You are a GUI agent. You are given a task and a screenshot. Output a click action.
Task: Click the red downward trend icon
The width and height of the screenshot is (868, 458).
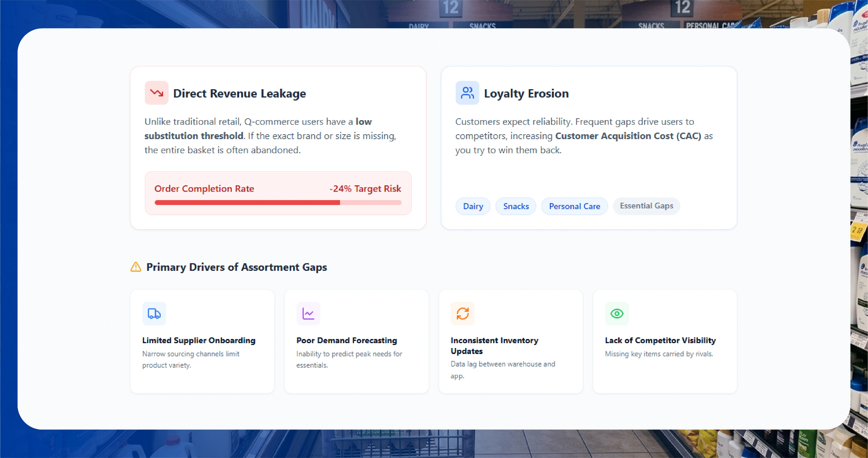(x=156, y=93)
